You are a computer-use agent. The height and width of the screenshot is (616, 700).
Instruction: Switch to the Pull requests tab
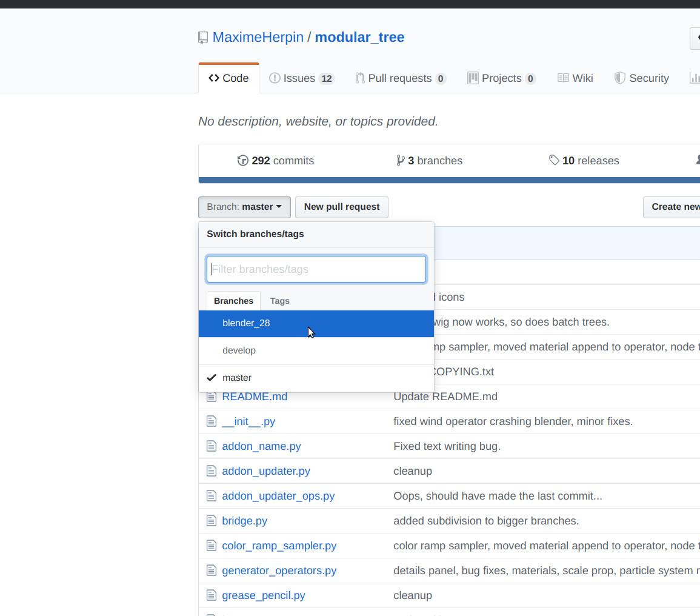[x=401, y=78]
